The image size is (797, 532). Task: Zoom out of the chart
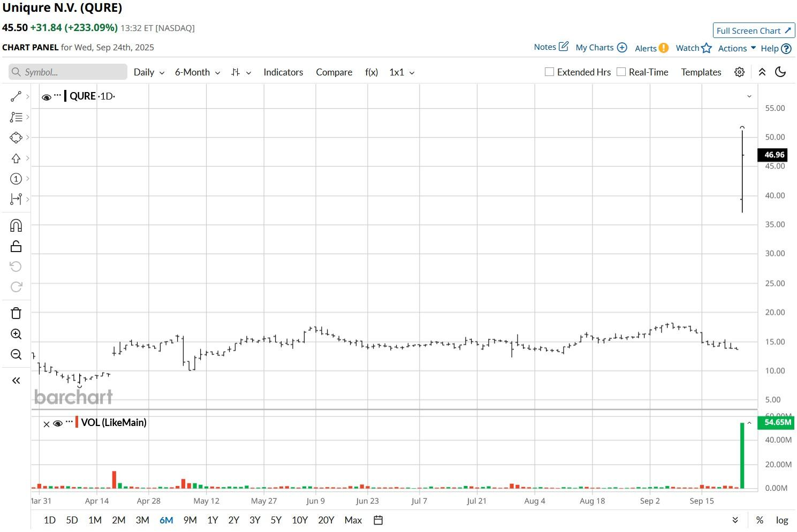coord(16,354)
